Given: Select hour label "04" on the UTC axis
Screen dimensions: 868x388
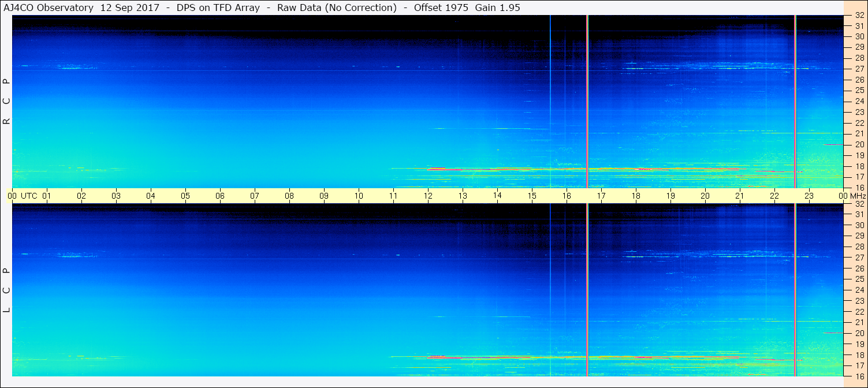Looking at the screenshot, I should [x=151, y=196].
